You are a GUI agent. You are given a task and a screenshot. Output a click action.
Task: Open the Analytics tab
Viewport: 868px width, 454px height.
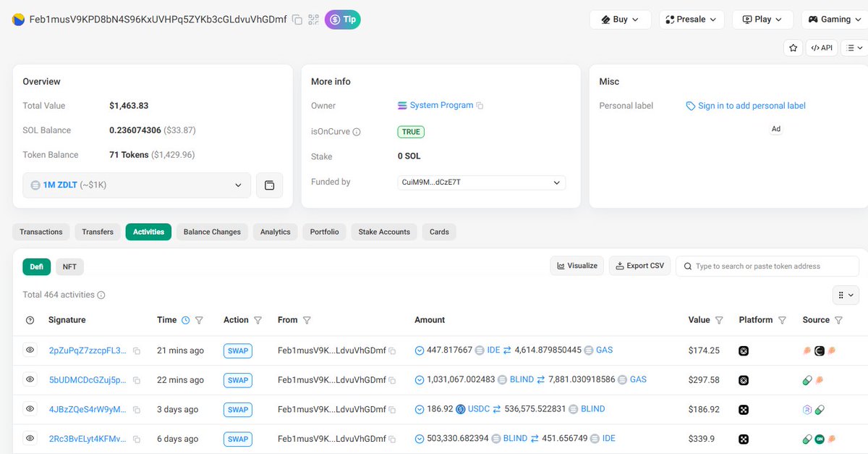[x=276, y=232]
